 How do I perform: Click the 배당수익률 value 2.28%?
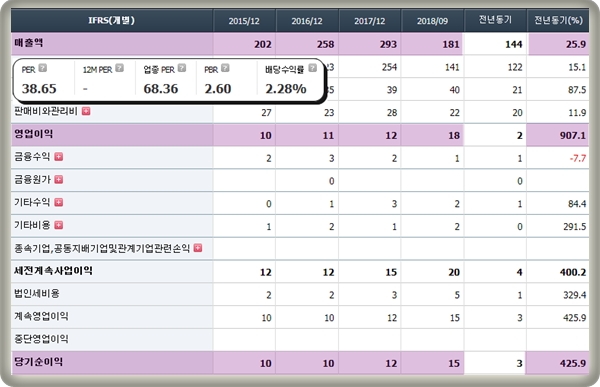286,88
